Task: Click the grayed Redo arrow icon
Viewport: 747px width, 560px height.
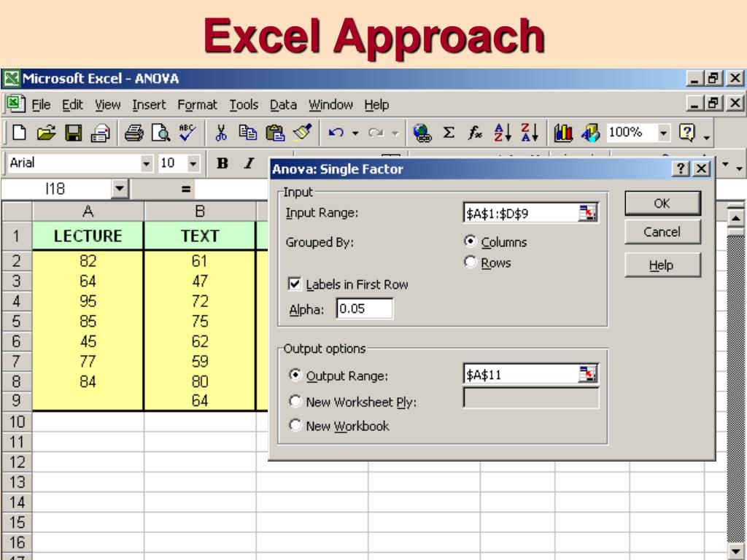Action: 376,133
